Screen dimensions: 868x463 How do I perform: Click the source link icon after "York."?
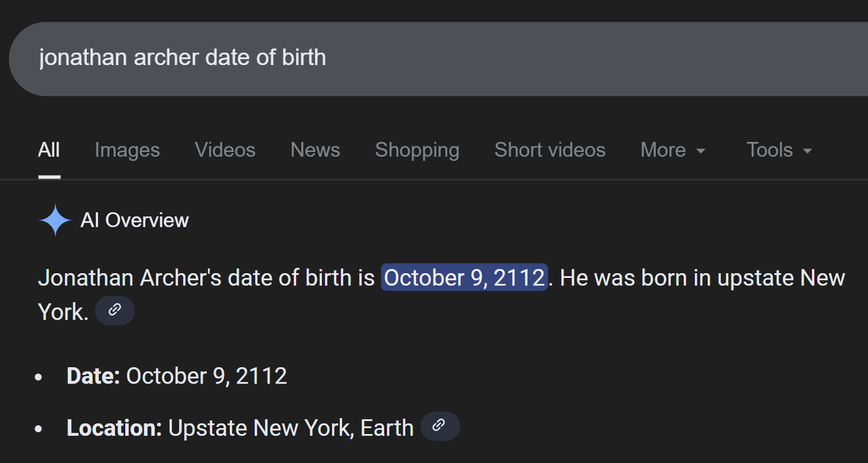[x=115, y=310]
